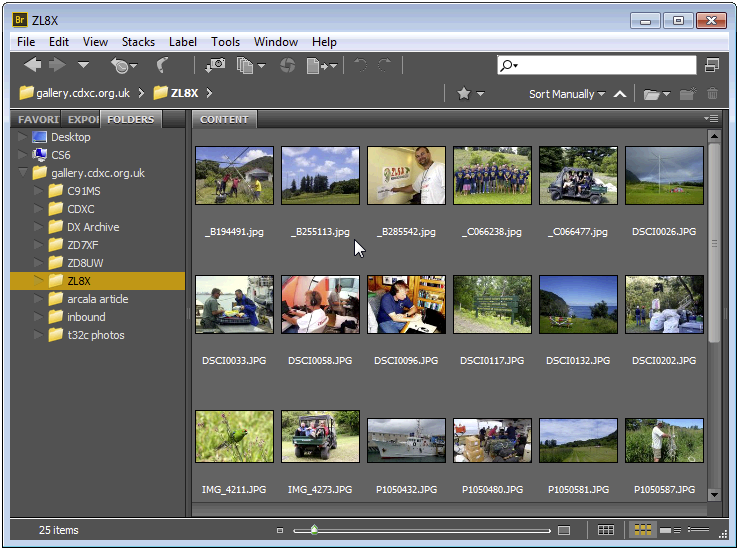Rotate 90° counterclockwise icon

(x=361, y=65)
